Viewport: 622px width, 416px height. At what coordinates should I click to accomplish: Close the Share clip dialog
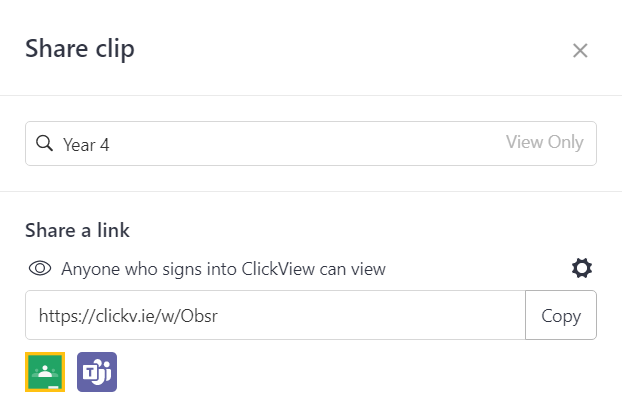point(580,50)
